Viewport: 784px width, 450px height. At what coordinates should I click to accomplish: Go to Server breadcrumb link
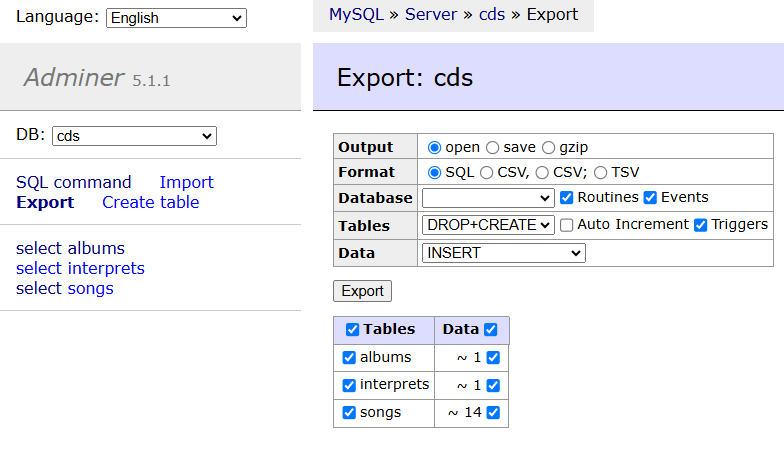(430, 14)
